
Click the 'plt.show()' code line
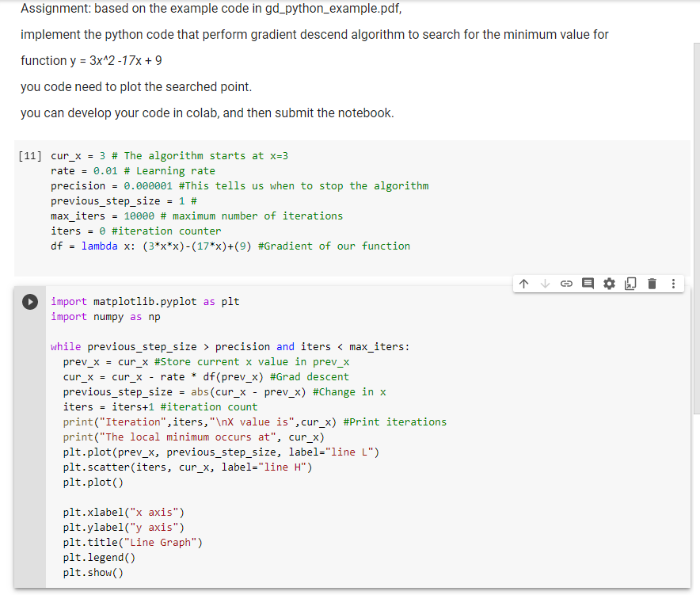(93, 573)
